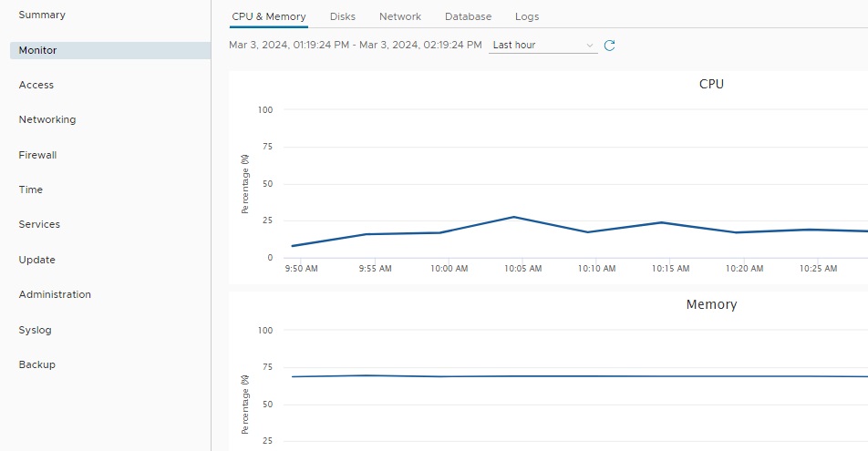
Task: Click the refresh icon beside time range
Action: (610, 46)
